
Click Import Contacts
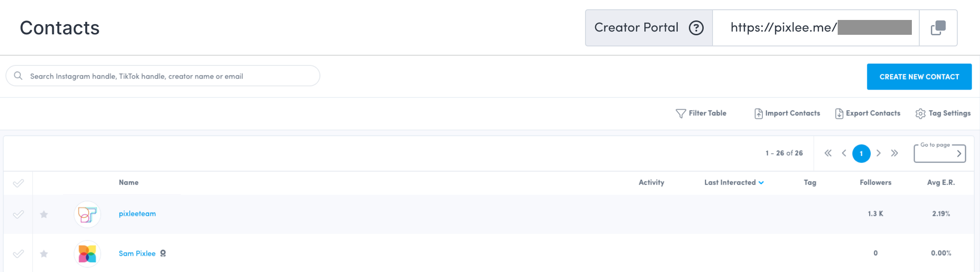(x=787, y=113)
